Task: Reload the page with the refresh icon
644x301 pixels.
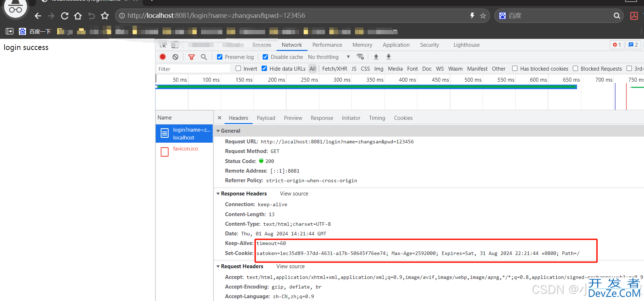Action: [65, 16]
